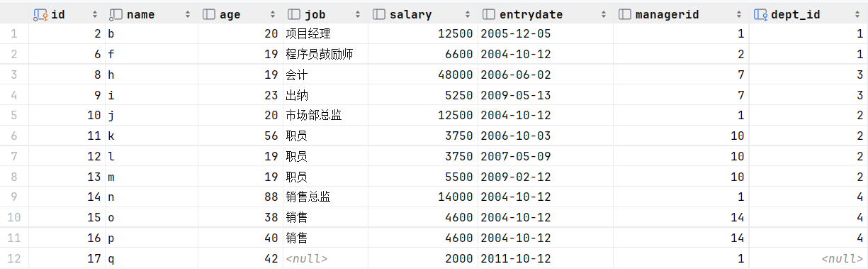Toggle sort arrows on the name column

point(188,14)
